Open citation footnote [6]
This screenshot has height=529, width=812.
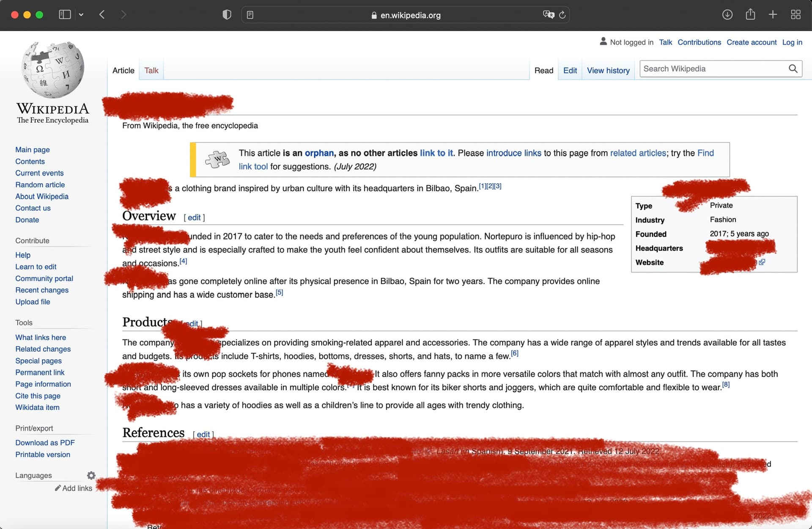pyautogui.click(x=514, y=353)
